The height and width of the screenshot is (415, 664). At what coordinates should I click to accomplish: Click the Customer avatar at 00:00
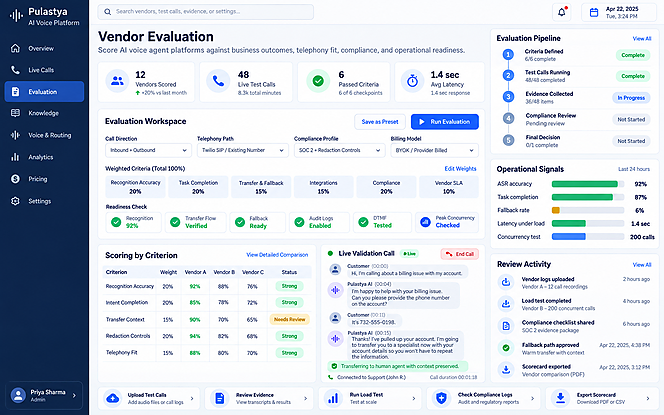[335, 269]
